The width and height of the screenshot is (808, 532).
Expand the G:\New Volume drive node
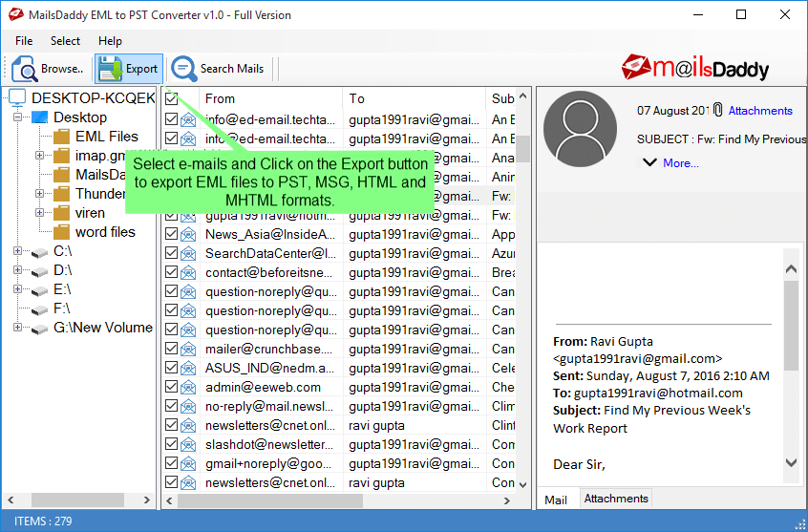pos(17,327)
